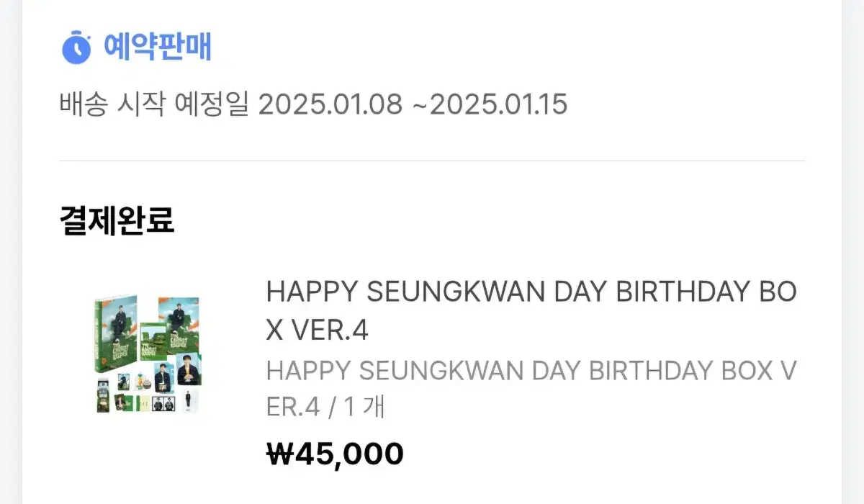Click the gray margin right of the card

(x=852, y=252)
